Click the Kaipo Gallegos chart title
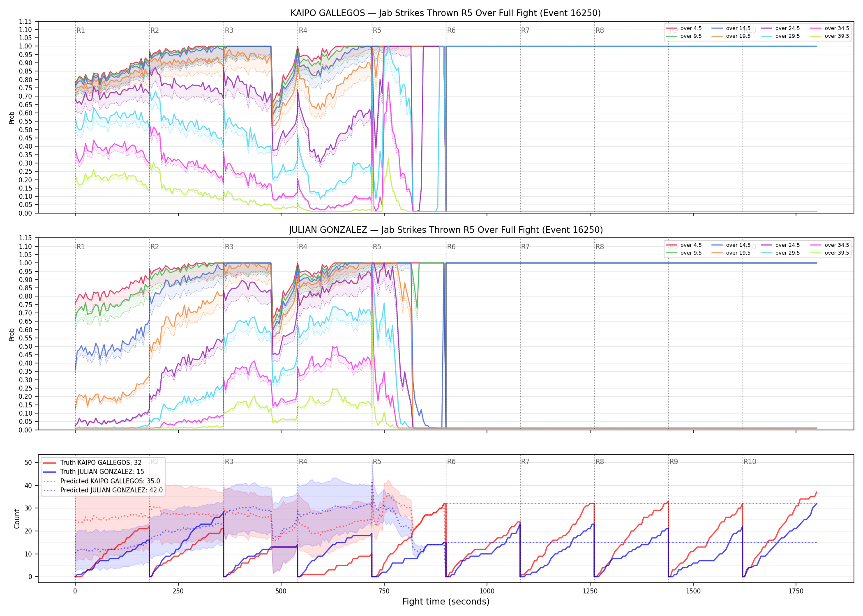 coord(445,13)
